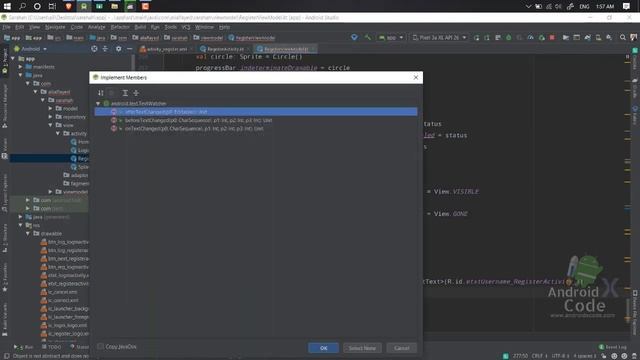Select ic_correct.xml in drawable folder

pyautogui.click(x=60, y=300)
